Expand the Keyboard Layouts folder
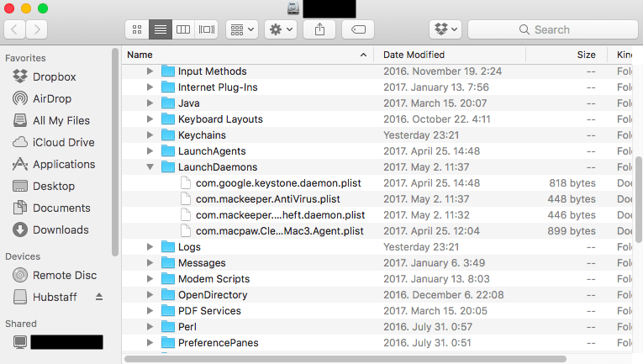The width and height of the screenshot is (643, 364). point(150,119)
